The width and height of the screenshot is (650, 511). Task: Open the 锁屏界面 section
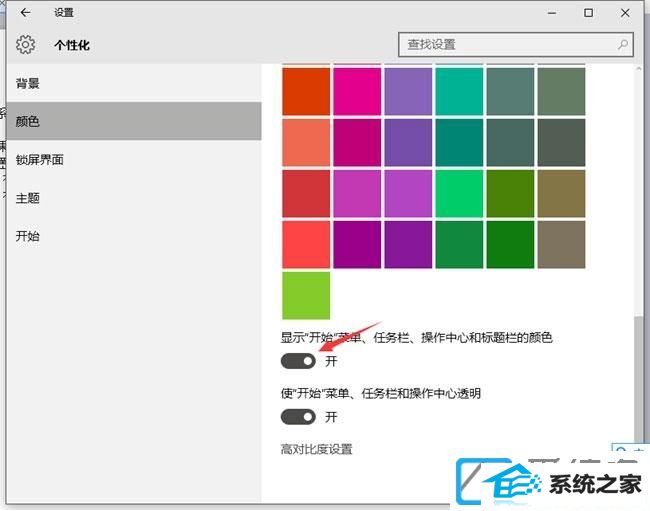click(x=134, y=160)
